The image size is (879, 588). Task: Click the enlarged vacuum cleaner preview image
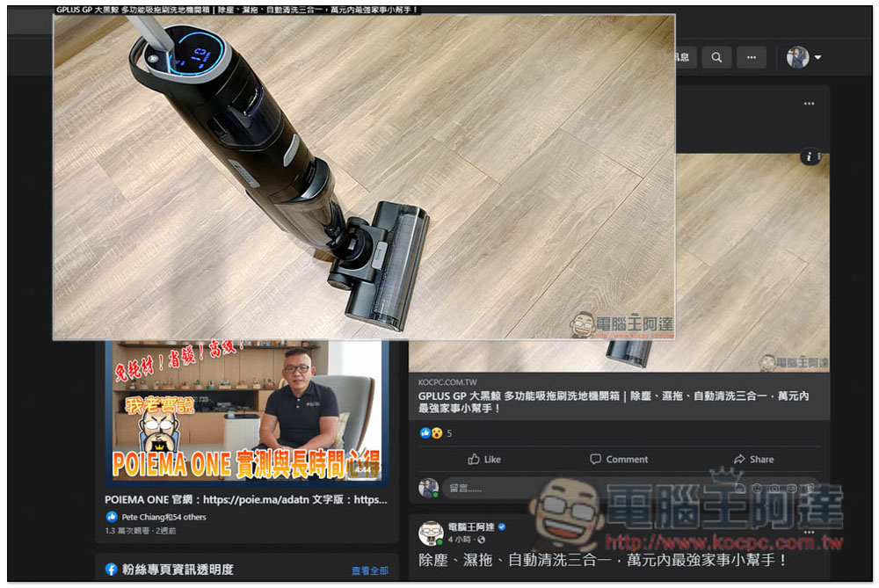[x=364, y=177]
